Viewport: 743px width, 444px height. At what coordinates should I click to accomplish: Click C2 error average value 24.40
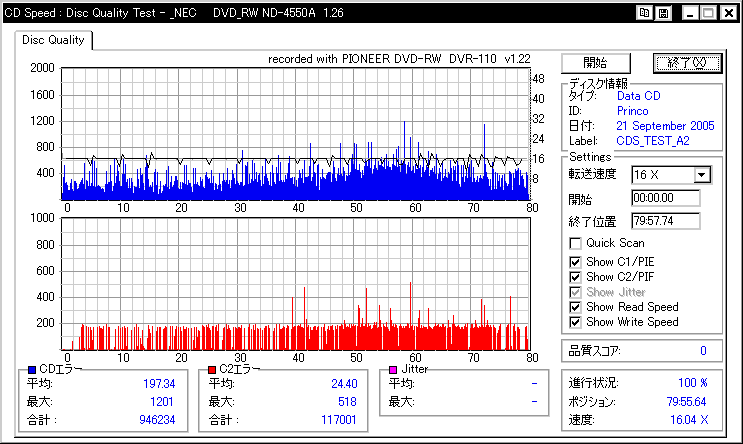[344, 384]
